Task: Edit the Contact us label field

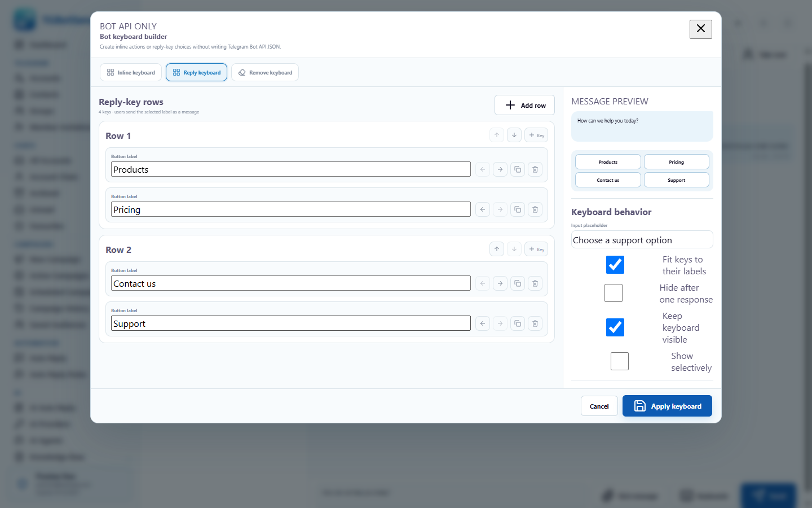Action: [291, 283]
